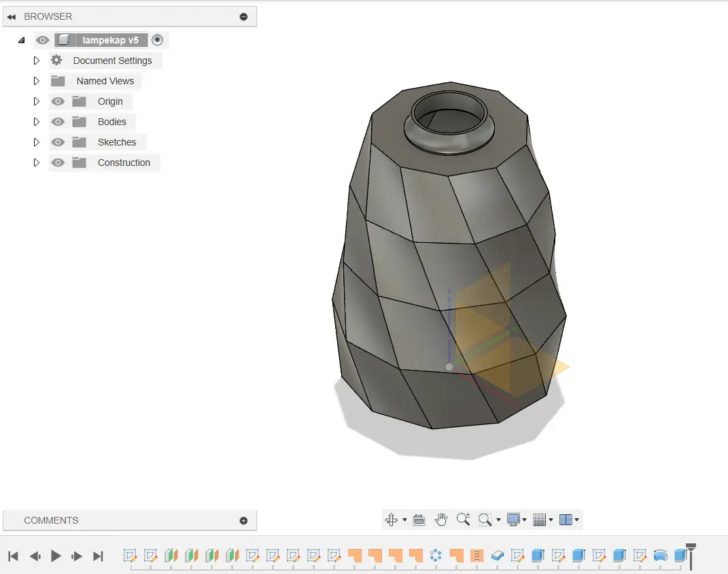The width and height of the screenshot is (728, 574).
Task: Click the Document Settings gear icon
Action: pos(56,61)
